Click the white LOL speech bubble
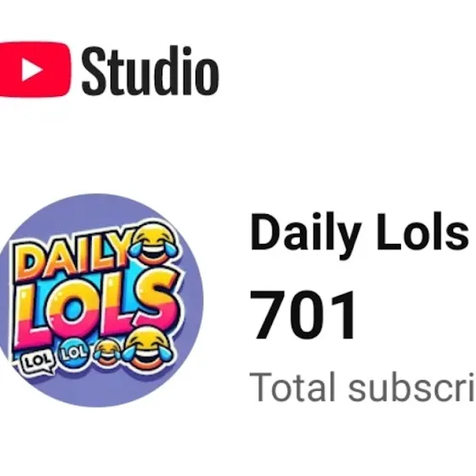 (37, 362)
